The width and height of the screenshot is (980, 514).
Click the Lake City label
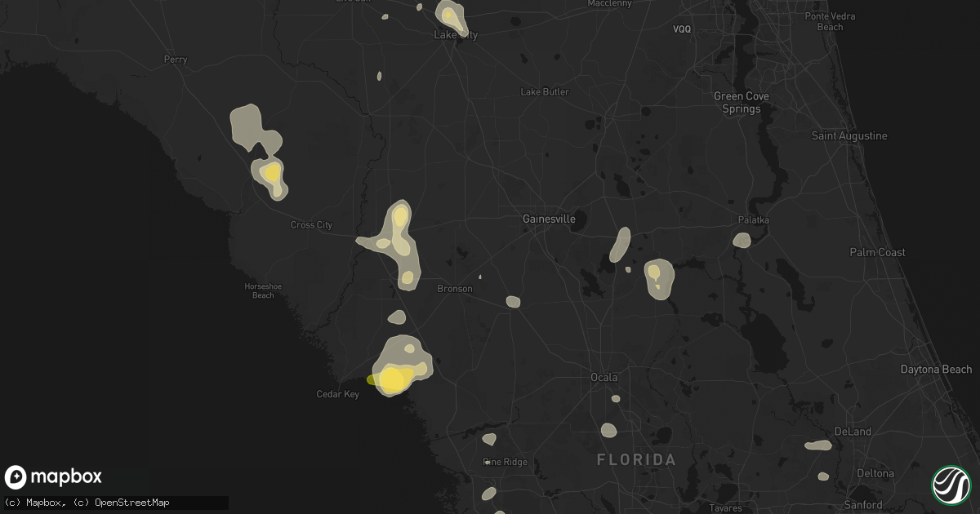click(456, 35)
